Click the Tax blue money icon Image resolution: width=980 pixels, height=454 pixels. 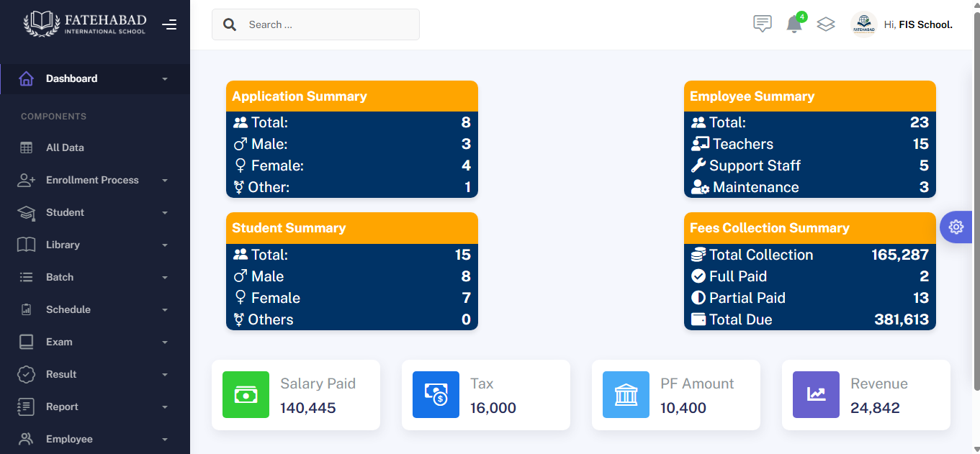point(436,395)
